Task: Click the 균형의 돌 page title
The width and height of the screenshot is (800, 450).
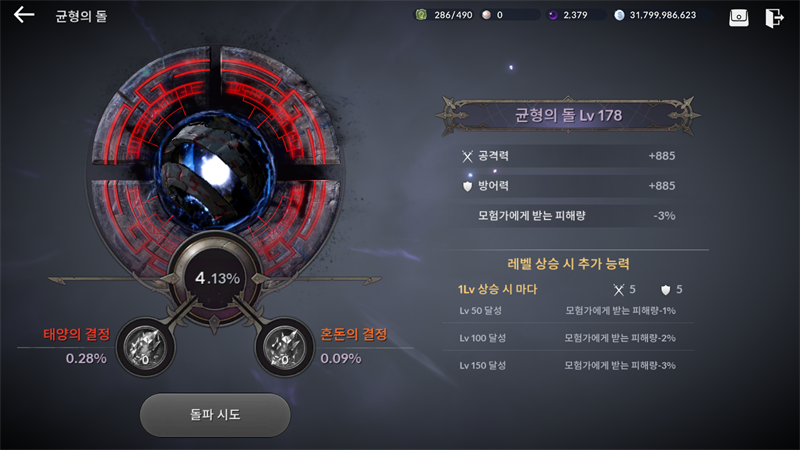Action: click(x=81, y=16)
